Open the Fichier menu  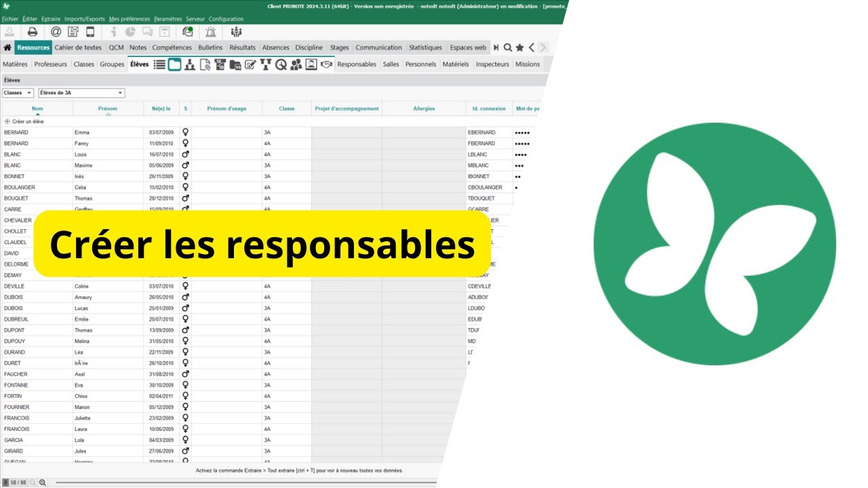click(x=10, y=19)
